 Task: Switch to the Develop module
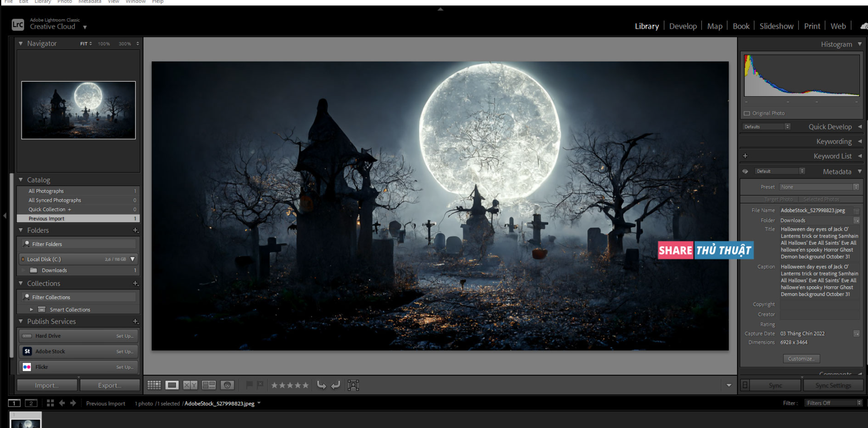pyautogui.click(x=683, y=26)
